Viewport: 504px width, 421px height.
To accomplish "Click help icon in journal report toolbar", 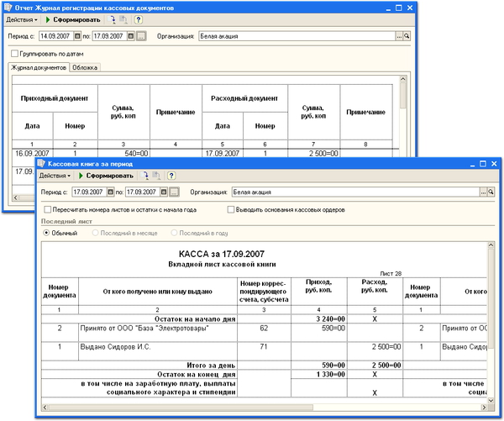I will pyautogui.click(x=139, y=19).
